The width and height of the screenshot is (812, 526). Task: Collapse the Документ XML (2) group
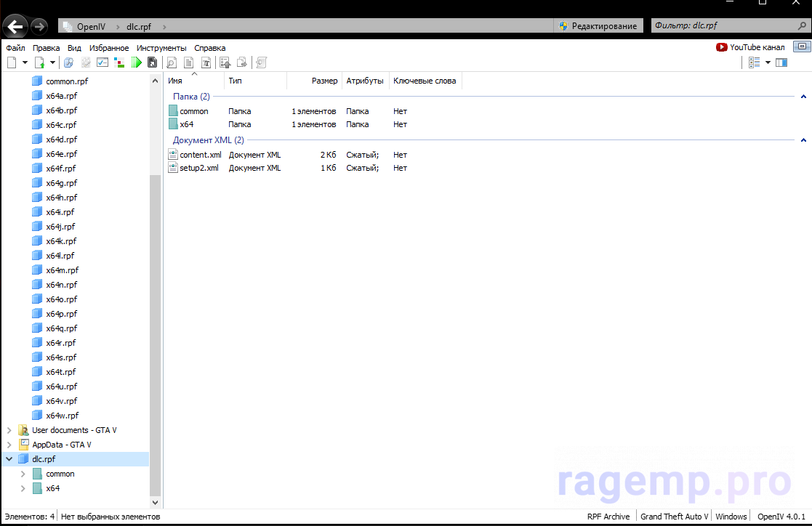pyautogui.click(x=803, y=139)
